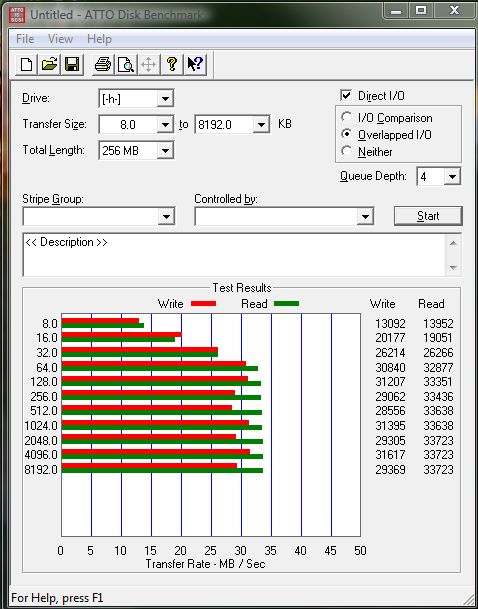The height and width of the screenshot is (609, 478).
Task: Click the Write value 31207
Action: pos(390,382)
